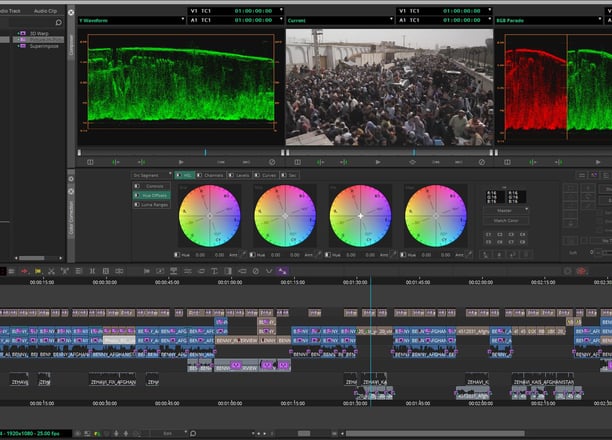Image resolution: width=612 pixels, height=440 pixels.
Task: Toggle the HSL group enable button
Action: coord(176,175)
